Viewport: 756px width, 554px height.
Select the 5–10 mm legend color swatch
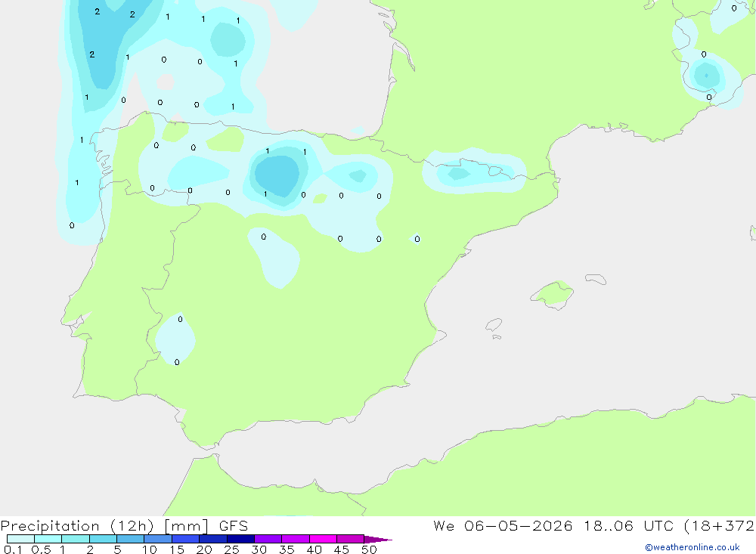tap(130, 539)
